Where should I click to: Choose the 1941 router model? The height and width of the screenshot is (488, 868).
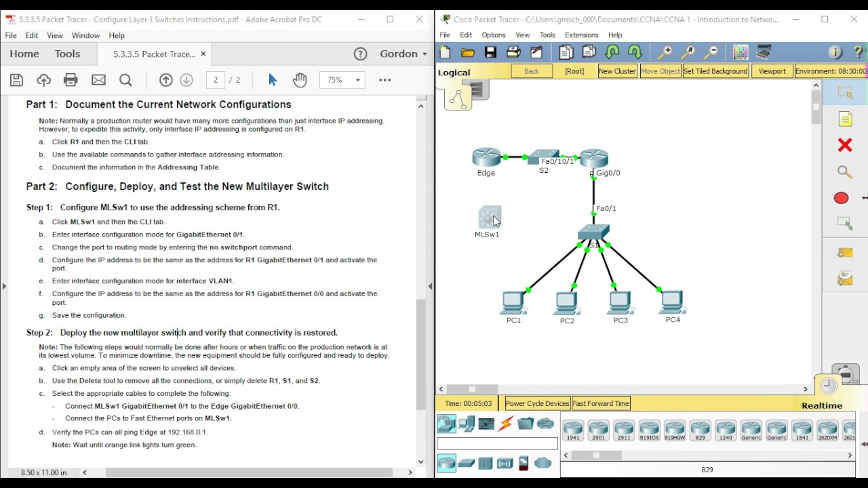point(573,430)
